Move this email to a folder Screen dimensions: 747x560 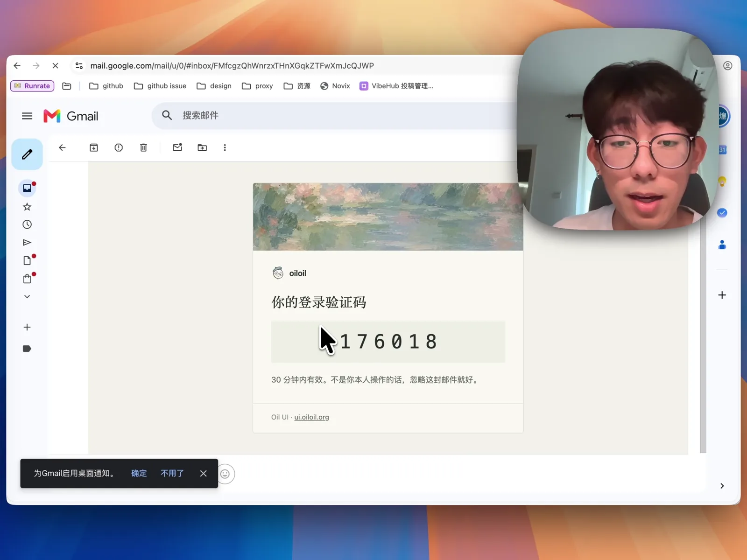tap(202, 147)
